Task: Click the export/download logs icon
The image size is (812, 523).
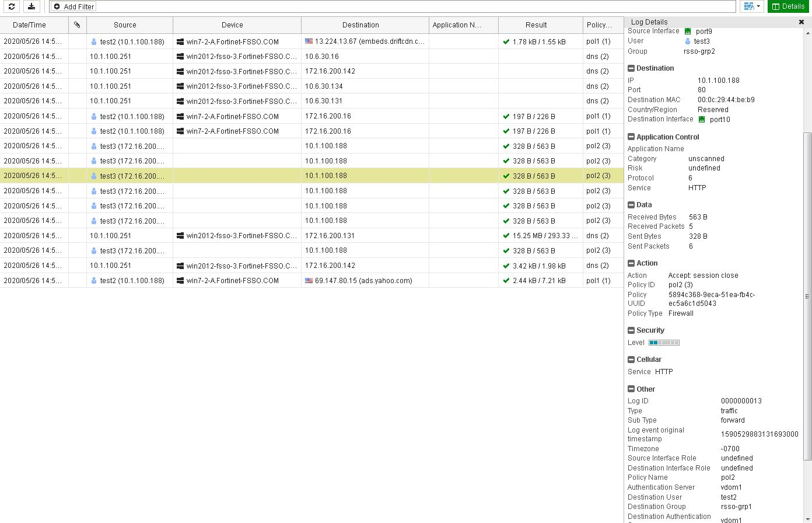Action: point(32,6)
